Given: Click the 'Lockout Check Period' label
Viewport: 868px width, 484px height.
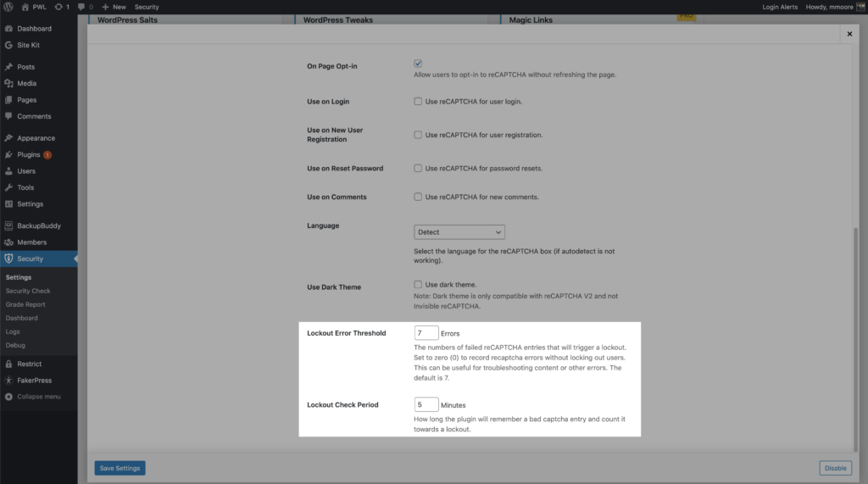Looking at the screenshot, I should pyautogui.click(x=342, y=405).
